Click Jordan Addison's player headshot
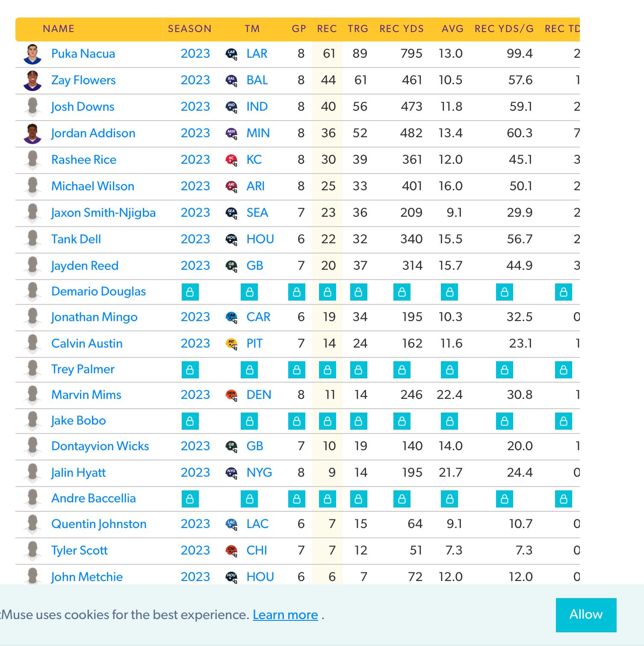This screenshot has height=646, width=644. [32, 134]
